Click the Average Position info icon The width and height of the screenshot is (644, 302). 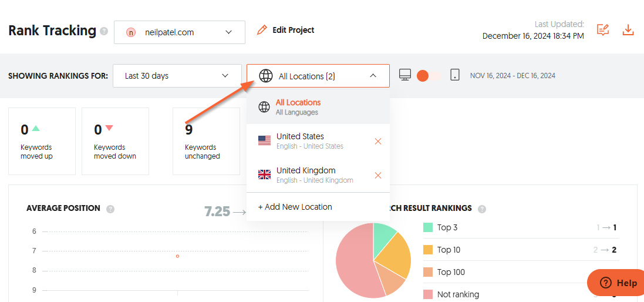(x=110, y=209)
